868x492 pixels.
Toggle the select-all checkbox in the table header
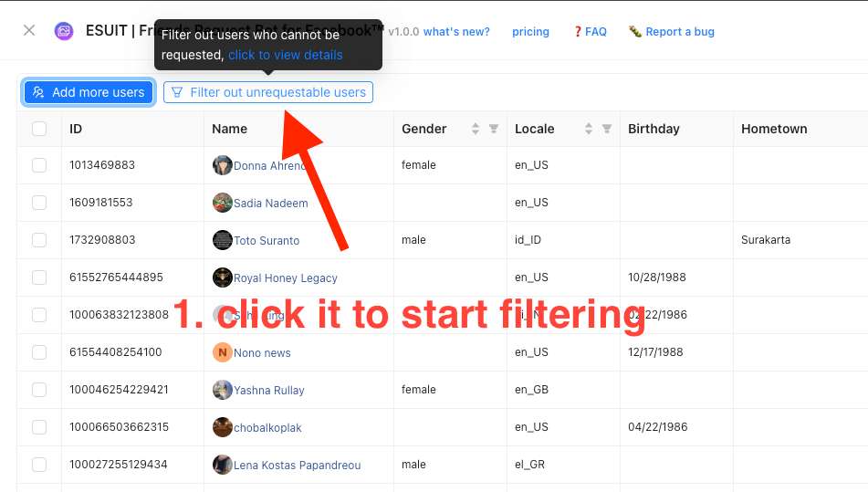[39, 129]
